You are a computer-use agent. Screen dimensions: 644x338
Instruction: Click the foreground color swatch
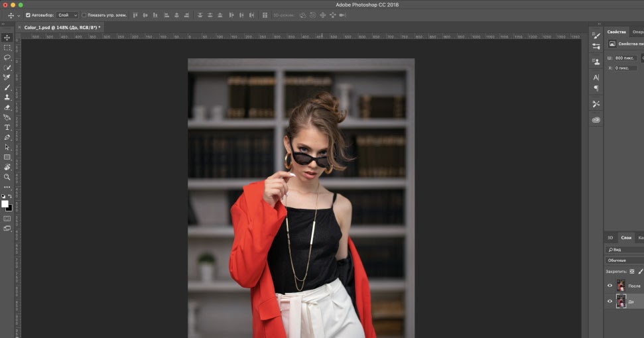(x=5, y=203)
